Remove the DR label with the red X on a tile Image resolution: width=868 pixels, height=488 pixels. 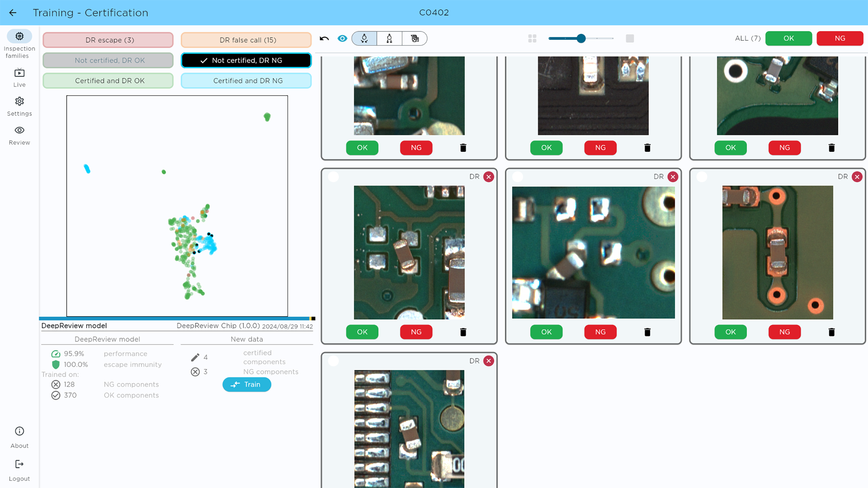click(488, 176)
